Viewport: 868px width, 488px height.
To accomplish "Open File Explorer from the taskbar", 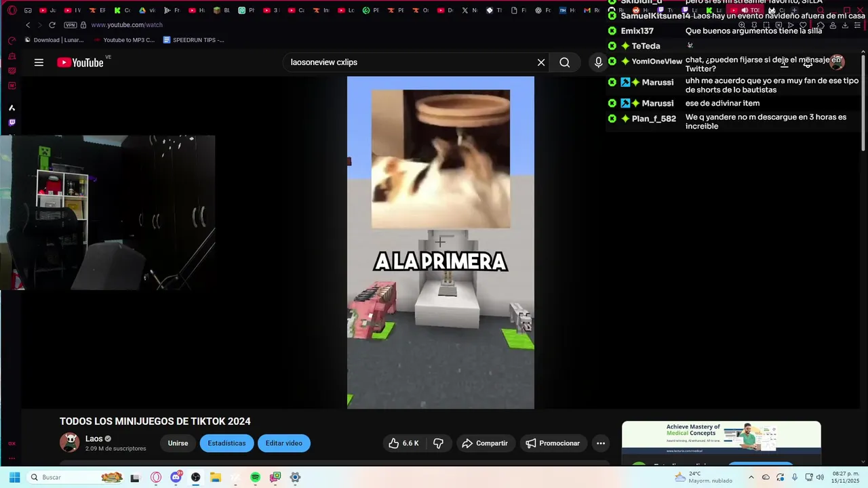I will (x=216, y=478).
